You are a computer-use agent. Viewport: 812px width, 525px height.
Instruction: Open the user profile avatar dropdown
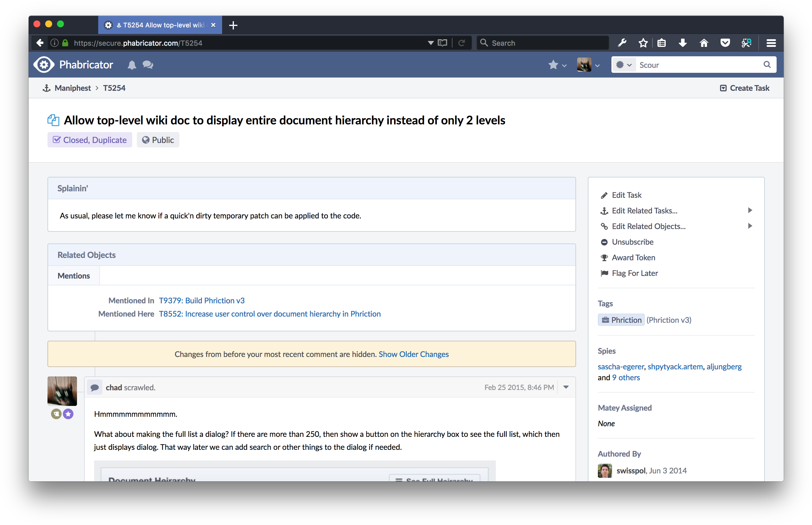[x=588, y=65]
